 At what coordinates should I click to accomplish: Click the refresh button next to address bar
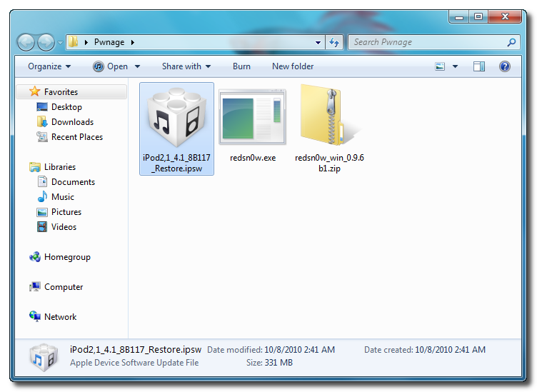pyautogui.click(x=334, y=42)
